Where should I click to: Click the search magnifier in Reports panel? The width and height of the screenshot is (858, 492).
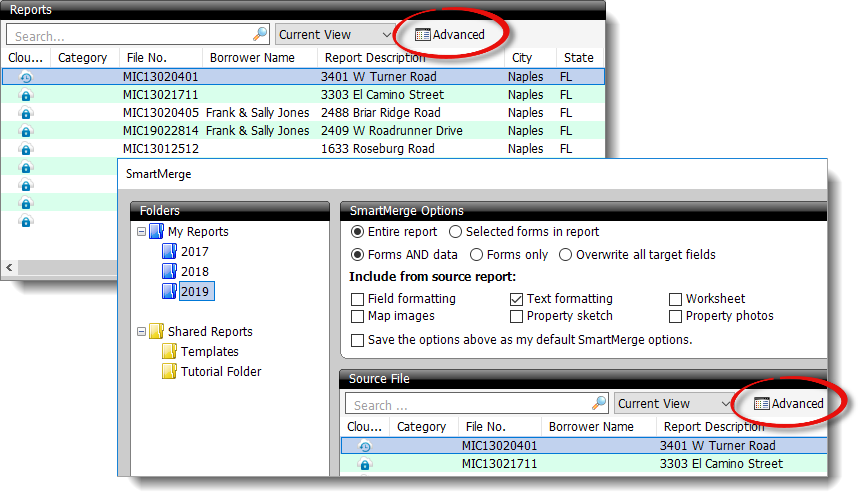(x=259, y=34)
